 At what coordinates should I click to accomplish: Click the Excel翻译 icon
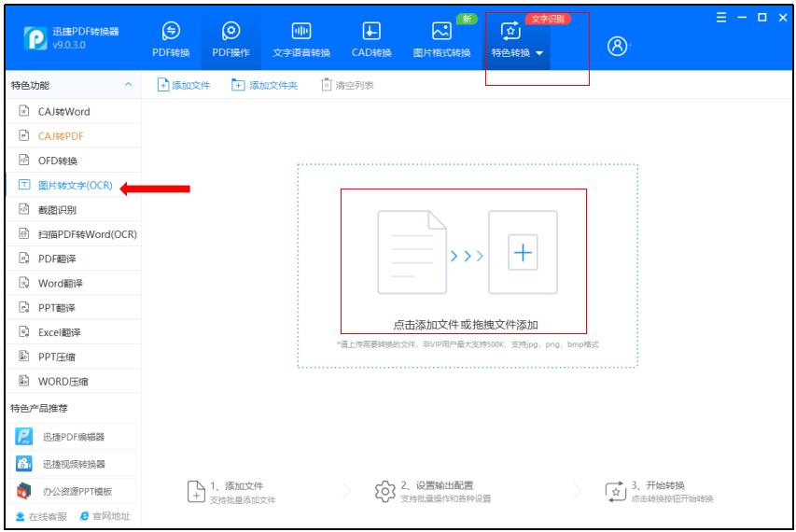(24, 331)
